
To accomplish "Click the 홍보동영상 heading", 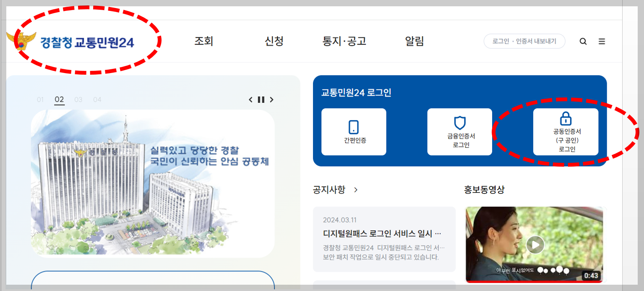I will pos(484,190).
